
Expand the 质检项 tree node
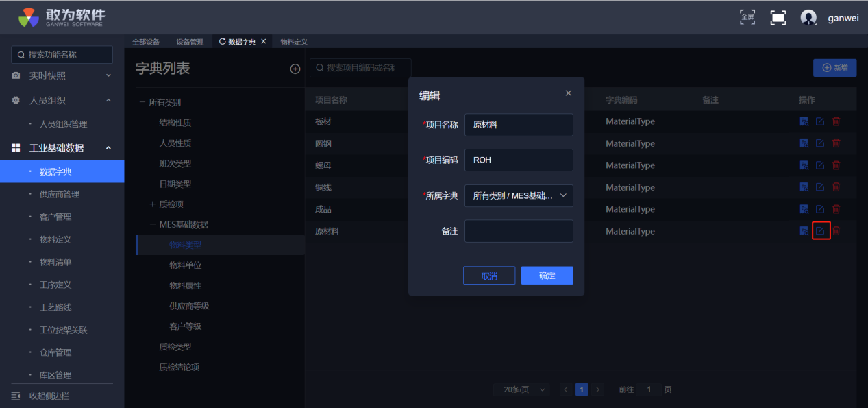point(153,204)
